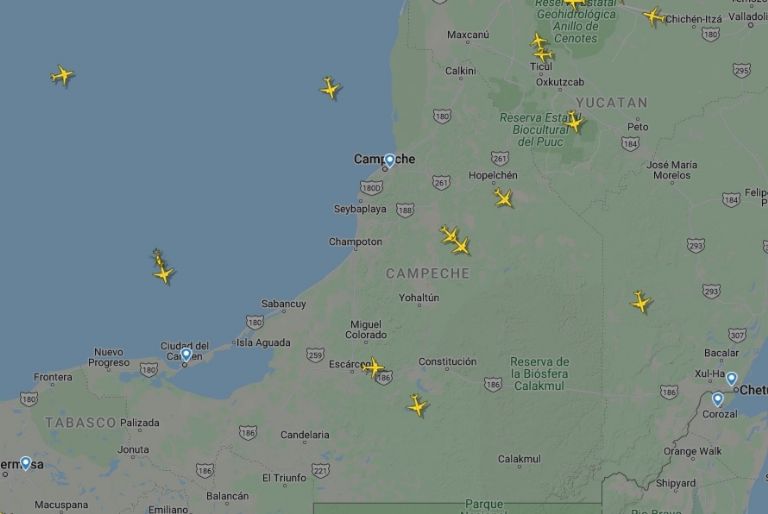The width and height of the screenshot is (768, 514).
Task: Select the Corozal airport pin marker
Action: tap(718, 399)
